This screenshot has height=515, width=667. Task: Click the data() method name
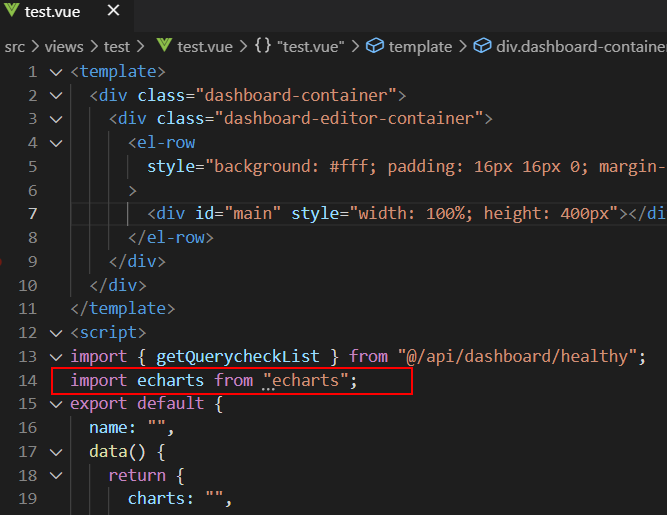[x=108, y=451]
